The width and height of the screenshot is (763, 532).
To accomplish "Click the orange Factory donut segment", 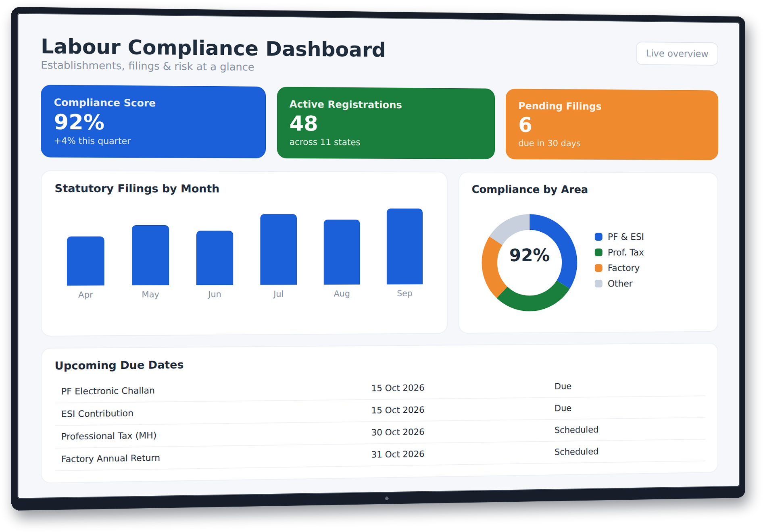I will 491,267.
